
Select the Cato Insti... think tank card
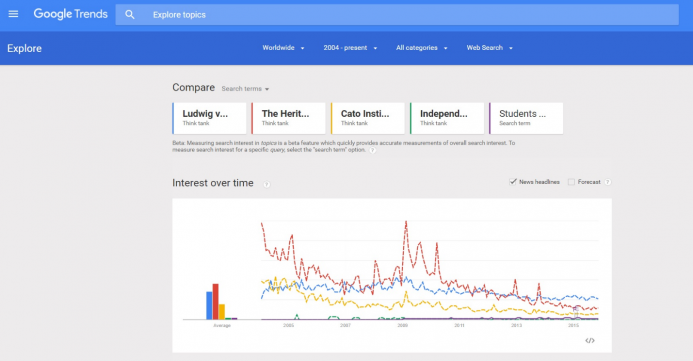[367, 118]
